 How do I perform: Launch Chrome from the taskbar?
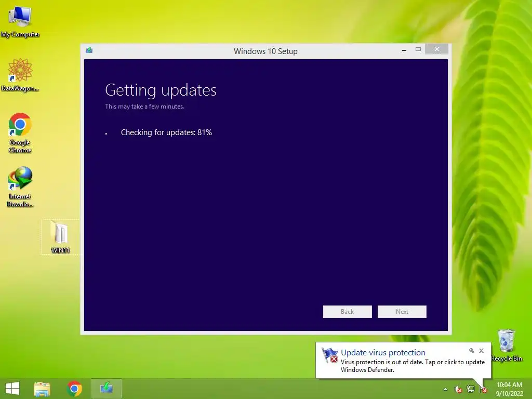74,389
